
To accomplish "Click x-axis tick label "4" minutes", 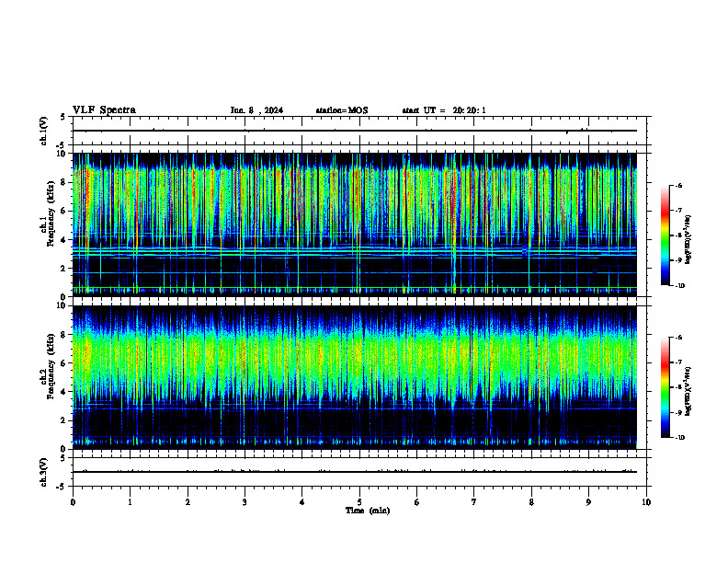I will click(x=302, y=502).
